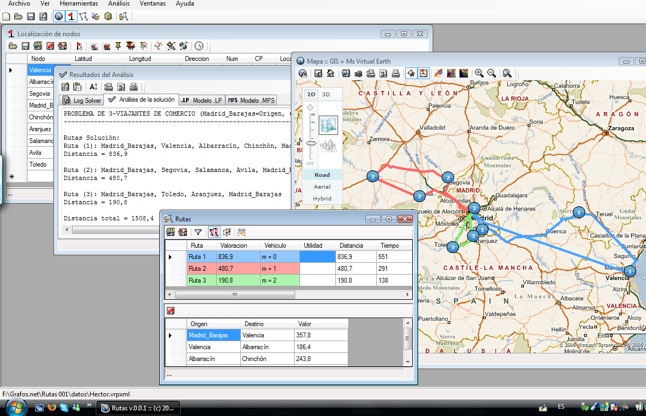Click the routes icon at end of main toolbar
646x416 pixels.
[123, 16]
